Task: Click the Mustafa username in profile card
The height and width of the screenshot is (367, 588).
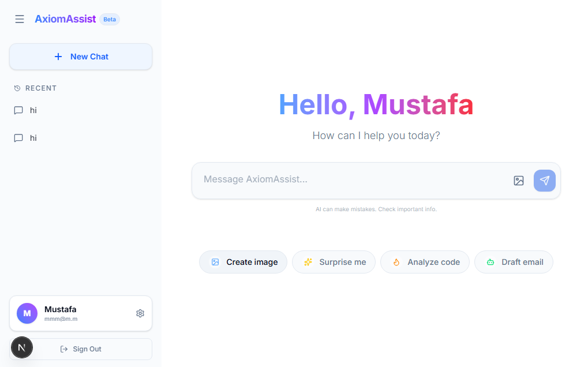Action: (x=60, y=309)
